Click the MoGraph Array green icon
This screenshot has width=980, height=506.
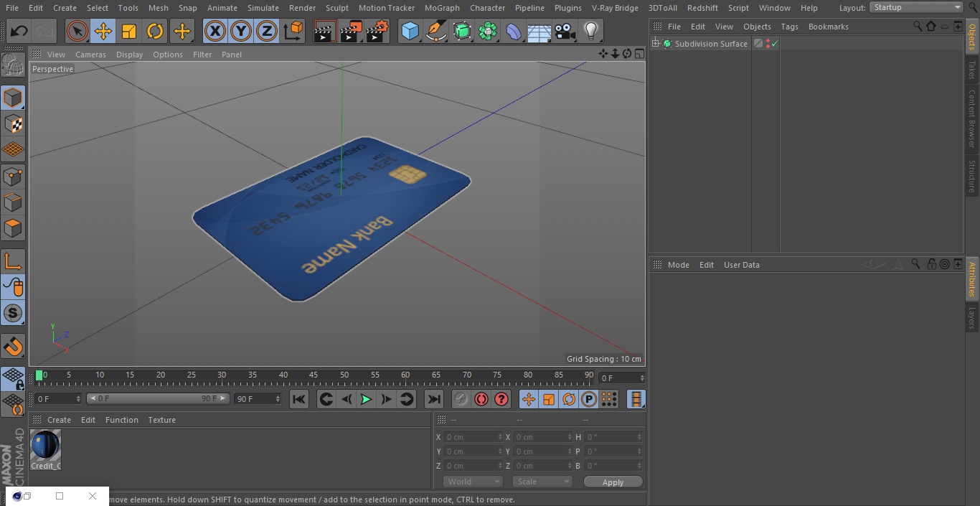pyautogui.click(x=488, y=31)
